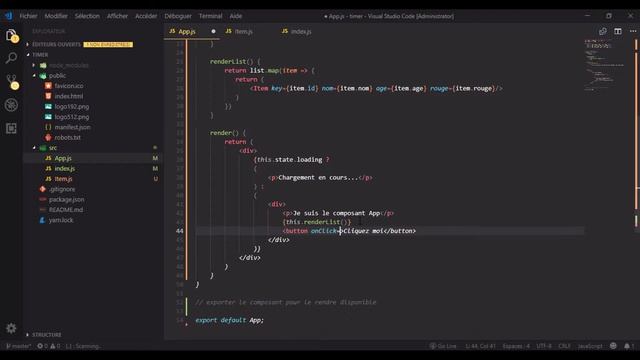Click the unsaved dot on App.js tab
640x360 pixels.
213,31
